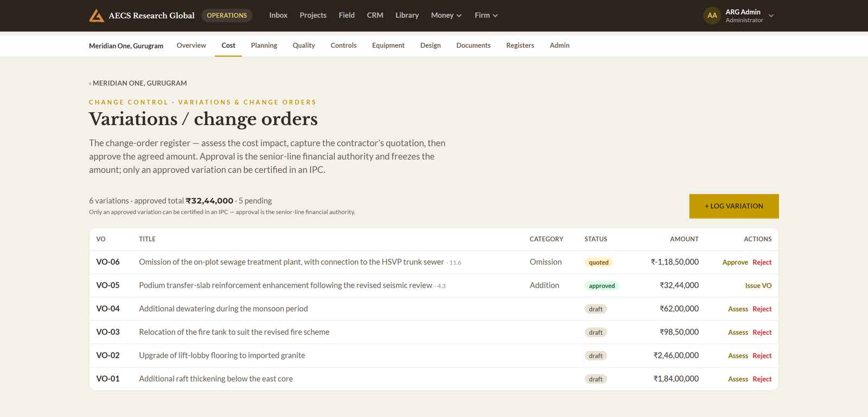The image size is (868, 417).
Task: Reject variation VO-03
Action: point(762,332)
